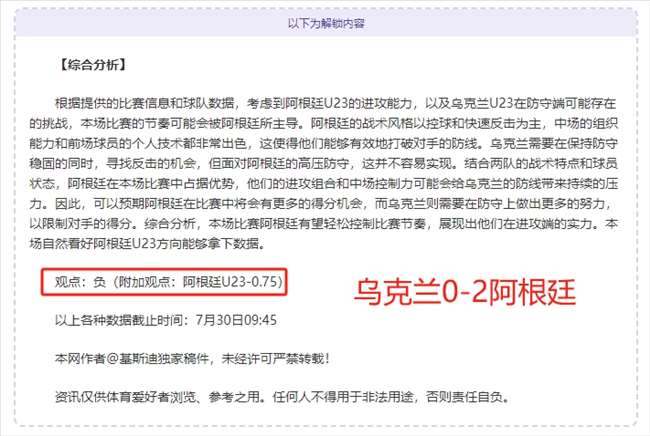Click the phrase "本场比赛的节奏可能会被阿根廷所主导"
Screen dimensions: 650x436
tap(189, 123)
